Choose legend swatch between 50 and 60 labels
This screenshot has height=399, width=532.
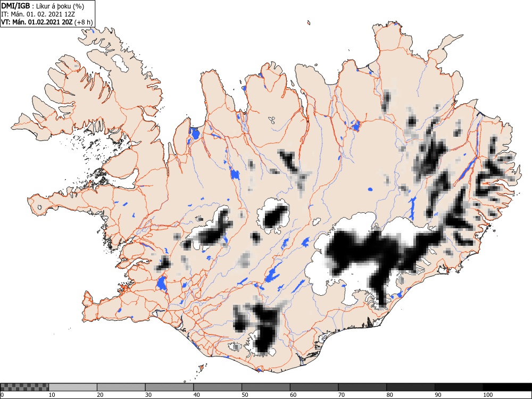tap(265, 387)
